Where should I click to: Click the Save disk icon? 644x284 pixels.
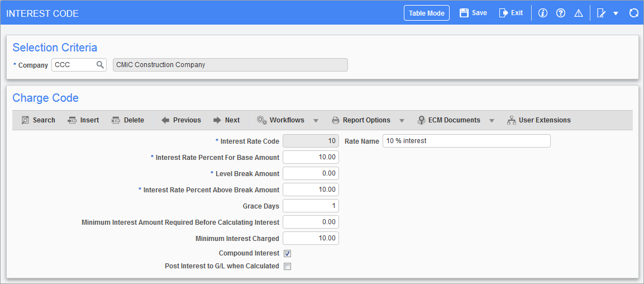(464, 13)
